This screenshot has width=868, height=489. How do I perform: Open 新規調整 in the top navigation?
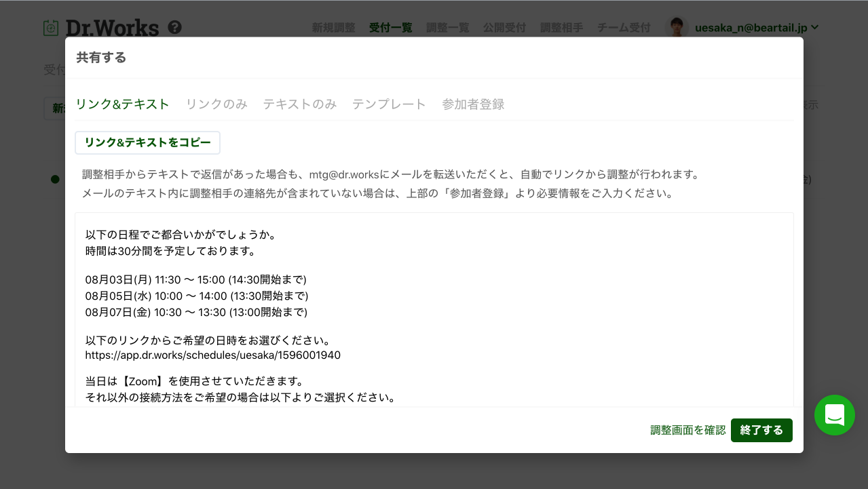pyautogui.click(x=333, y=28)
